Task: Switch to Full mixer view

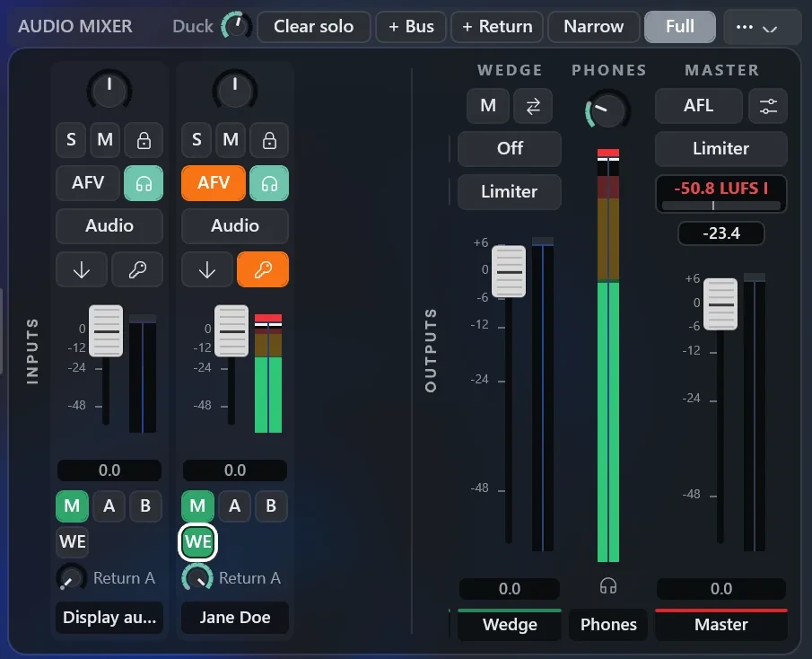Action: pyautogui.click(x=680, y=26)
